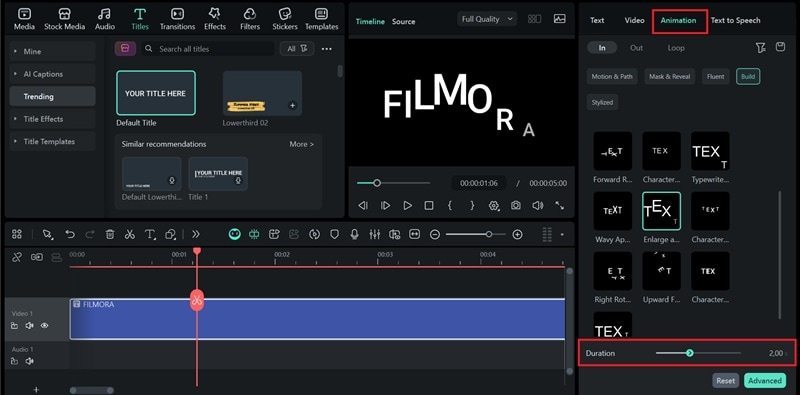This screenshot has width=800, height=395.
Task: Click the snapshot compare image icon in preview header
Action: pos(559,19)
